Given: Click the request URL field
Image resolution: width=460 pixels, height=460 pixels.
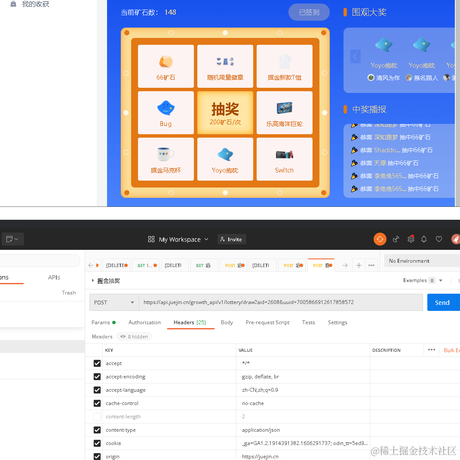Looking at the screenshot, I should pyautogui.click(x=281, y=302).
